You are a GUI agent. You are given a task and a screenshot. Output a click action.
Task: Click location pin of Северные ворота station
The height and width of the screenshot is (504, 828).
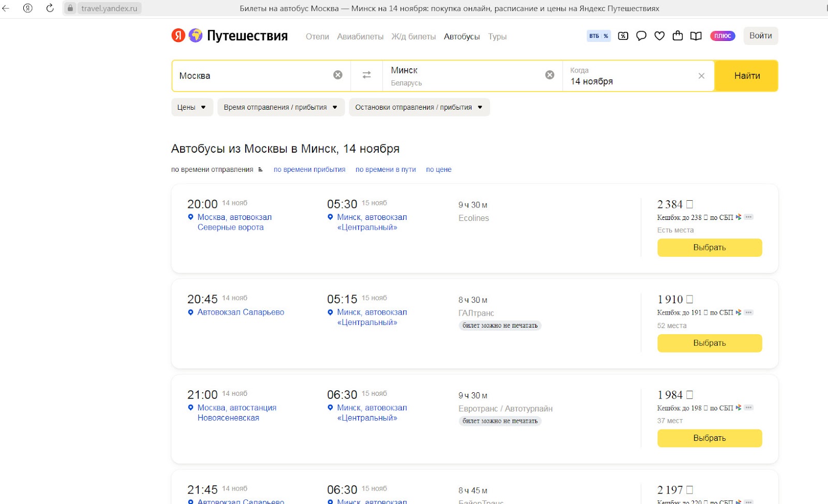click(190, 217)
